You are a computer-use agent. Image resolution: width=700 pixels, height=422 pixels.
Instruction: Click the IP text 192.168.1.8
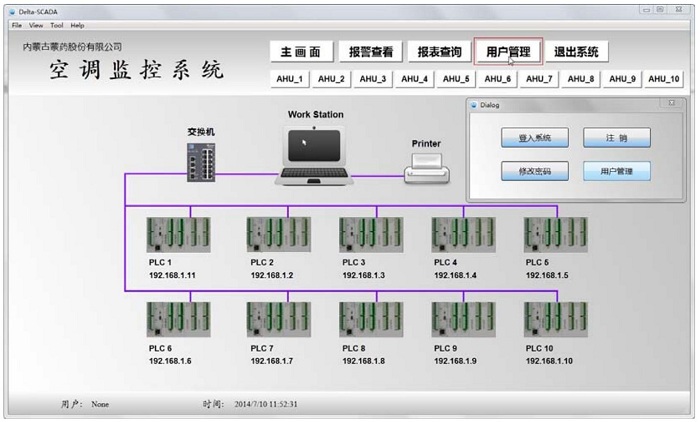(x=364, y=361)
